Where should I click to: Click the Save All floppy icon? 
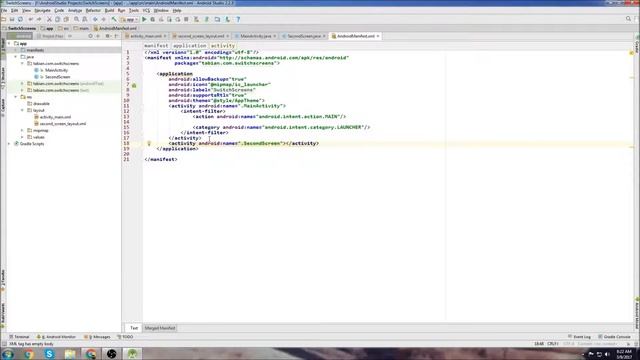[x=12, y=19]
